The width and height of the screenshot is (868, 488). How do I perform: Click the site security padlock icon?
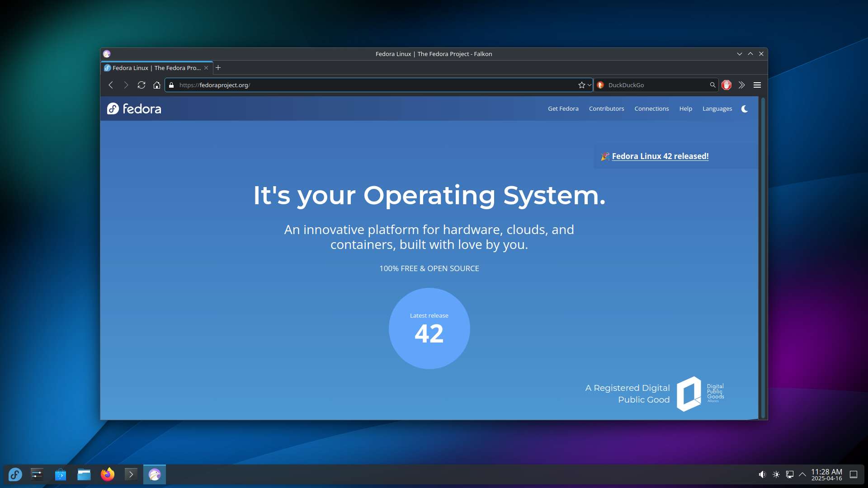pyautogui.click(x=171, y=85)
